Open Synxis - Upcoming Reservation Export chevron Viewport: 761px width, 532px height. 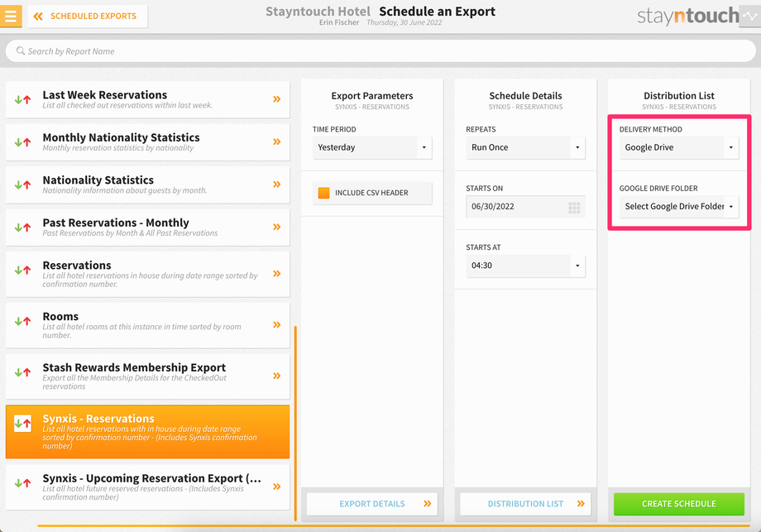click(276, 486)
